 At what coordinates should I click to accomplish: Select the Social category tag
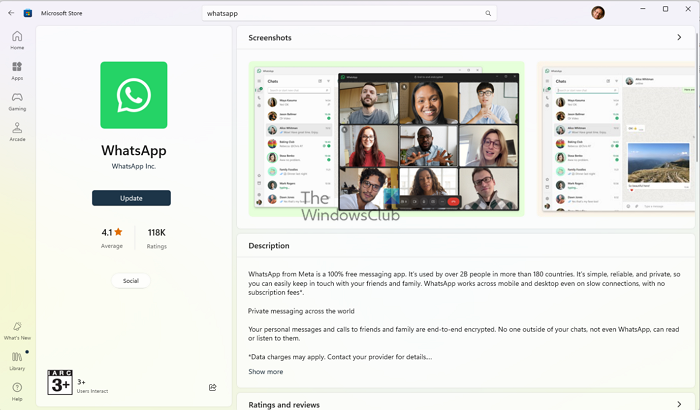131,281
